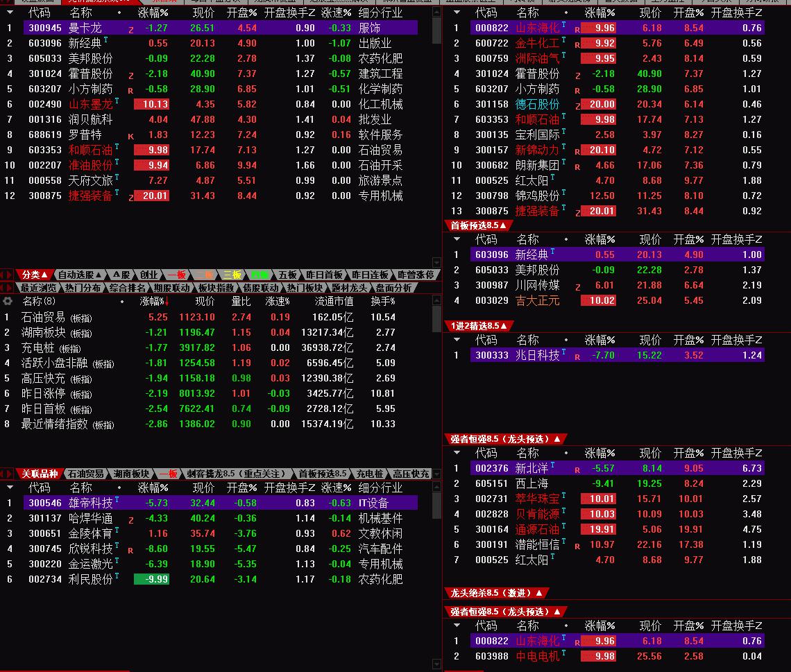Click the Z marker on the 德石股份 row
791x672 pixels.
[x=577, y=106]
